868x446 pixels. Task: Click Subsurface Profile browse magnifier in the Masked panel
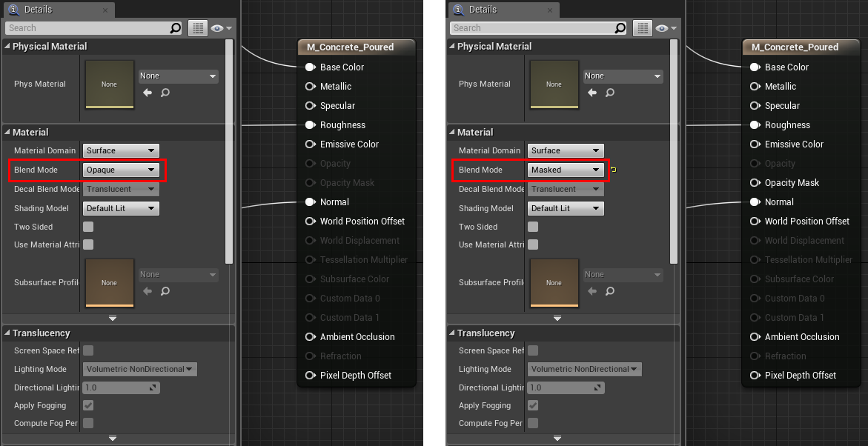click(x=610, y=291)
